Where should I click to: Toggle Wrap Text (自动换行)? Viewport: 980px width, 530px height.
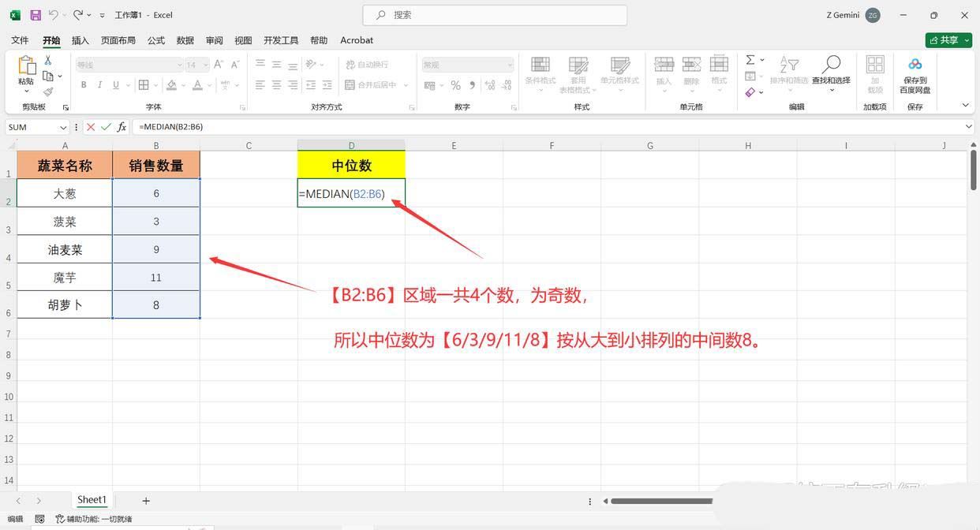(x=367, y=65)
